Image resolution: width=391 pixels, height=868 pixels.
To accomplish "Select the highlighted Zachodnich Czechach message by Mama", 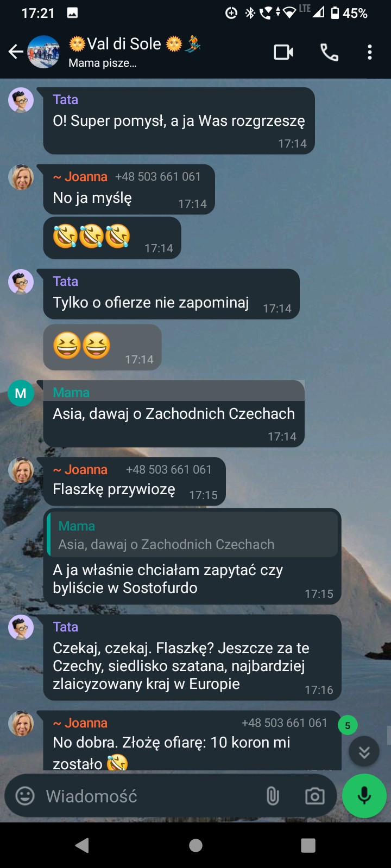I will [x=174, y=413].
